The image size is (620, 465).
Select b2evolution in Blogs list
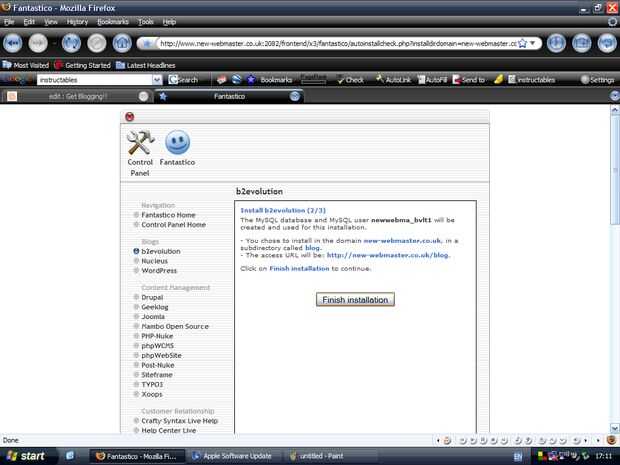[x=161, y=251]
